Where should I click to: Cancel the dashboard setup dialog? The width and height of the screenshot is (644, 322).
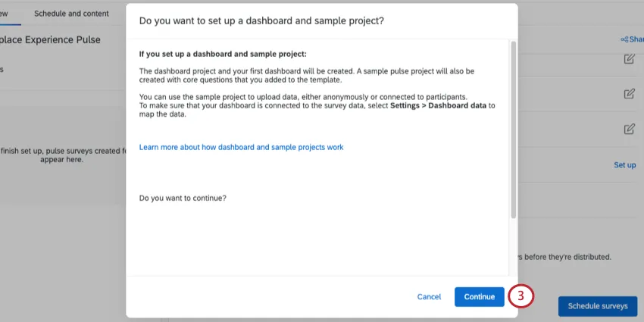(429, 297)
